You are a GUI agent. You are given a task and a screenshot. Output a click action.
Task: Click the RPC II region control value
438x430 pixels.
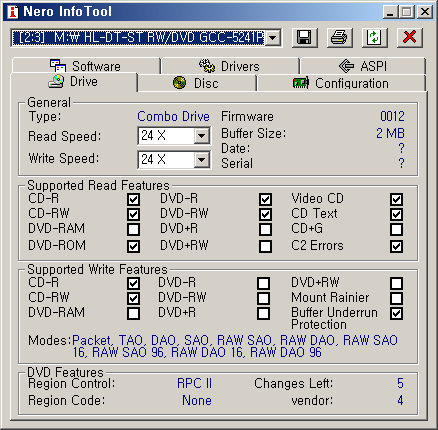(194, 383)
